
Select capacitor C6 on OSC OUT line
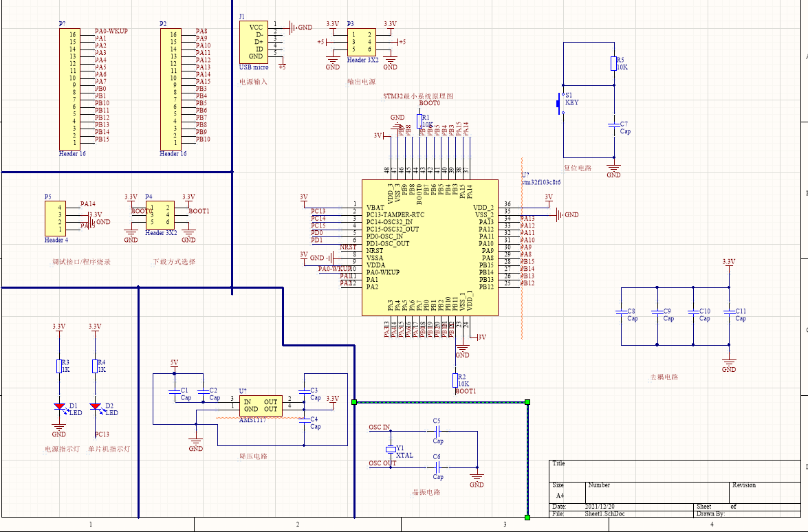coord(437,467)
